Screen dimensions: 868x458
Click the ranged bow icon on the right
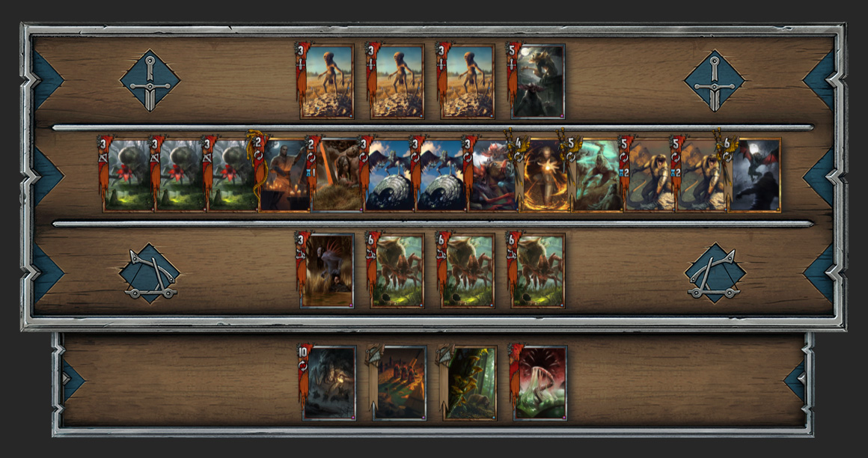point(715,274)
